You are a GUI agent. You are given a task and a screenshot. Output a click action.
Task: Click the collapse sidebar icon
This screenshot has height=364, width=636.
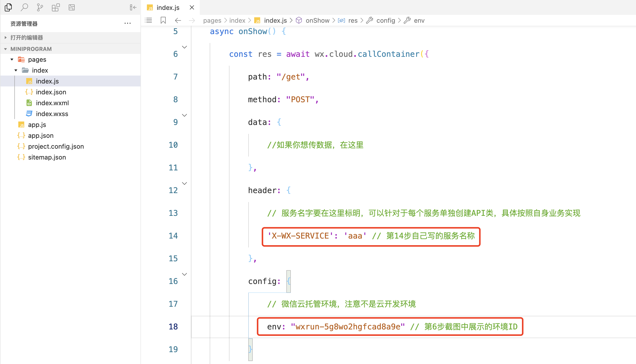pyautogui.click(x=133, y=7)
